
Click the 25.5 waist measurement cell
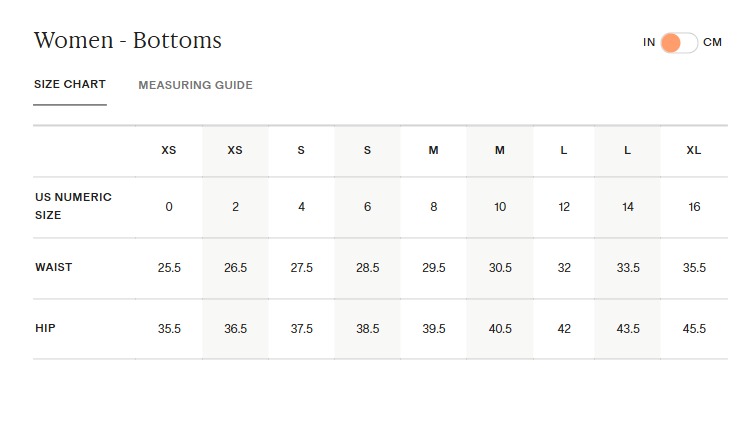coord(169,268)
